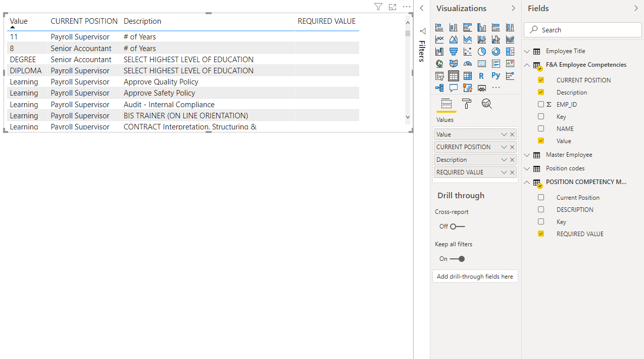Select the line chart visual
The width and height of the screenshot is (644, 359).
(439, 39)
